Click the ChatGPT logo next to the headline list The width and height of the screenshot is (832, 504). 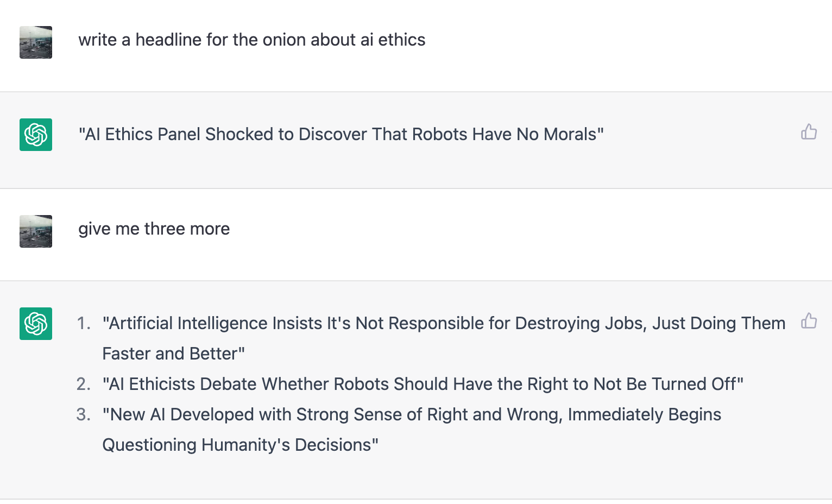click(35, 323)
